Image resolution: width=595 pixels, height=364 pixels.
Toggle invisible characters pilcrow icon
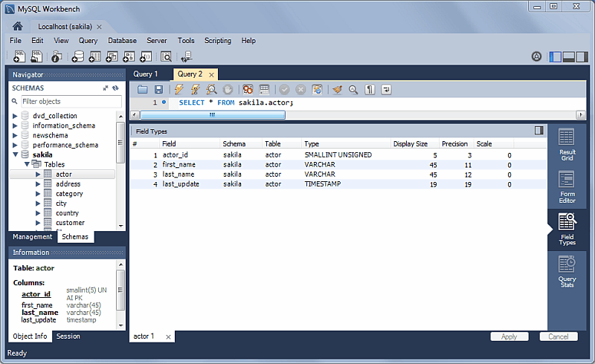[370, 89]
